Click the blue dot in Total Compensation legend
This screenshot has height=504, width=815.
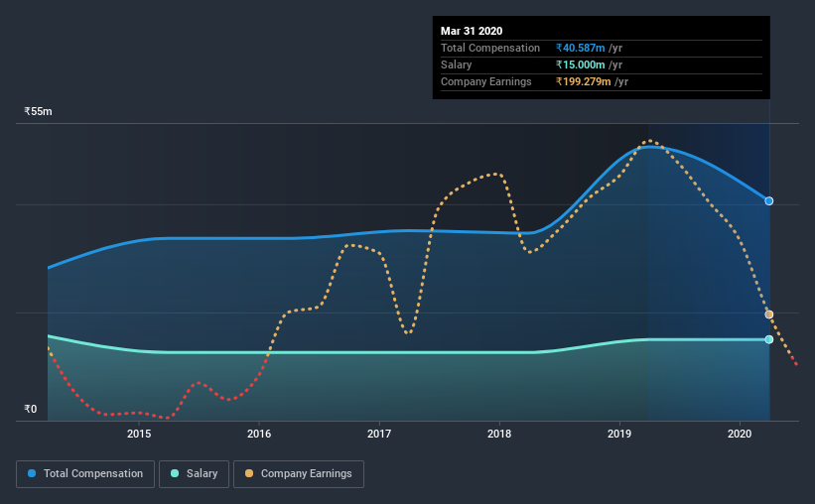point(32,473)
